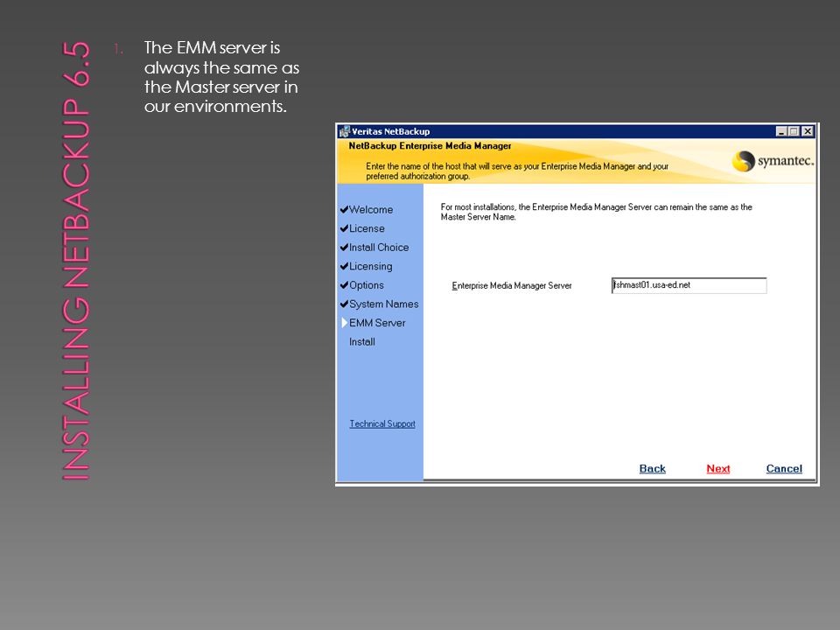
Task: Select the Install Choice step
Action: point(379,248)
